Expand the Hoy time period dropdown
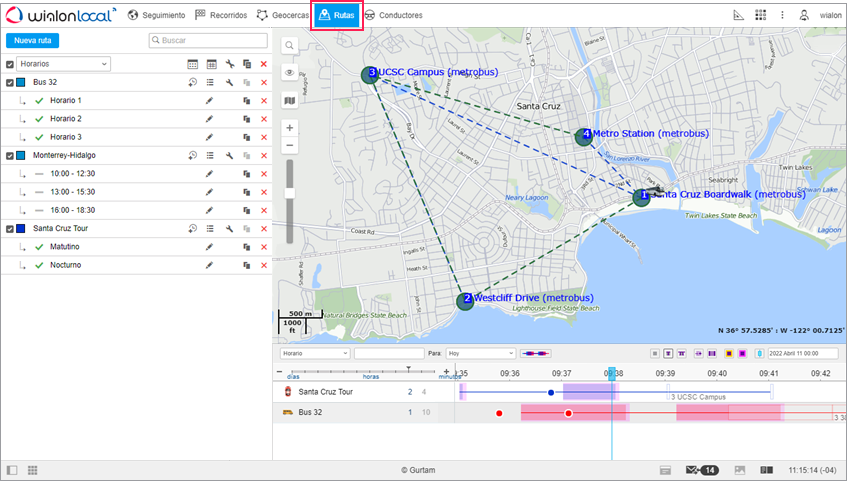Image resolution: width=847 pixels, height=481 pixels. [481, 353]
